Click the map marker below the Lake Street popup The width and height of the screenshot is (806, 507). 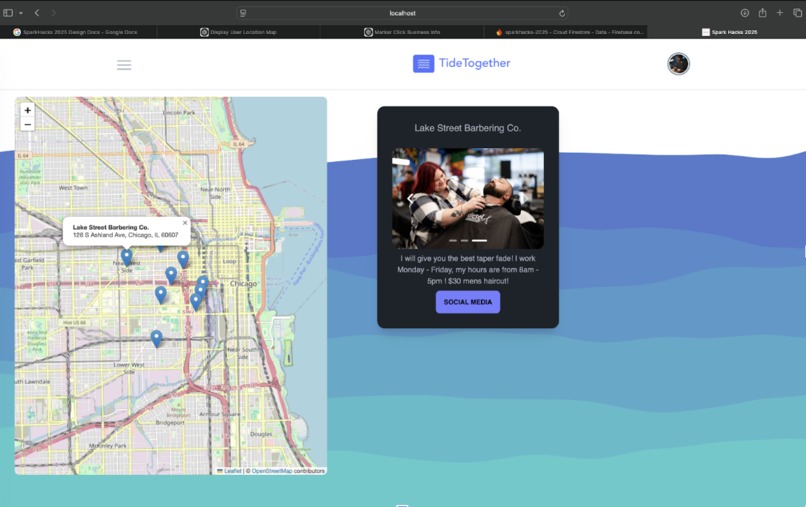(126, 257)
